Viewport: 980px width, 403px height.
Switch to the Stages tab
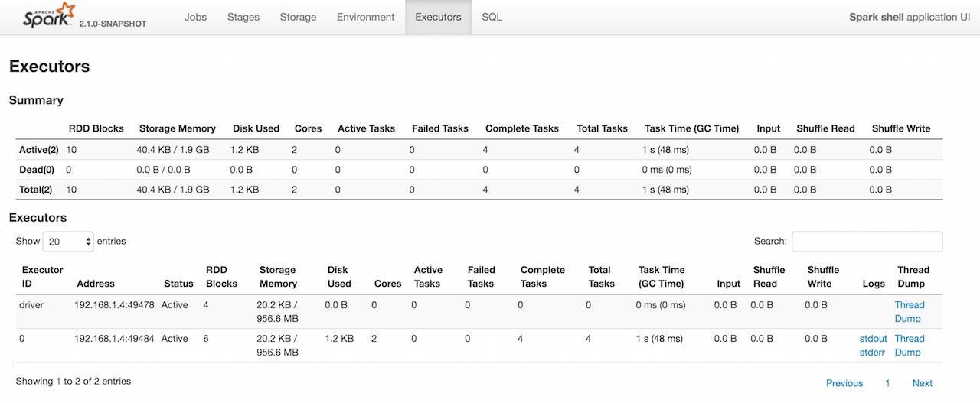(x=243, y=17)
